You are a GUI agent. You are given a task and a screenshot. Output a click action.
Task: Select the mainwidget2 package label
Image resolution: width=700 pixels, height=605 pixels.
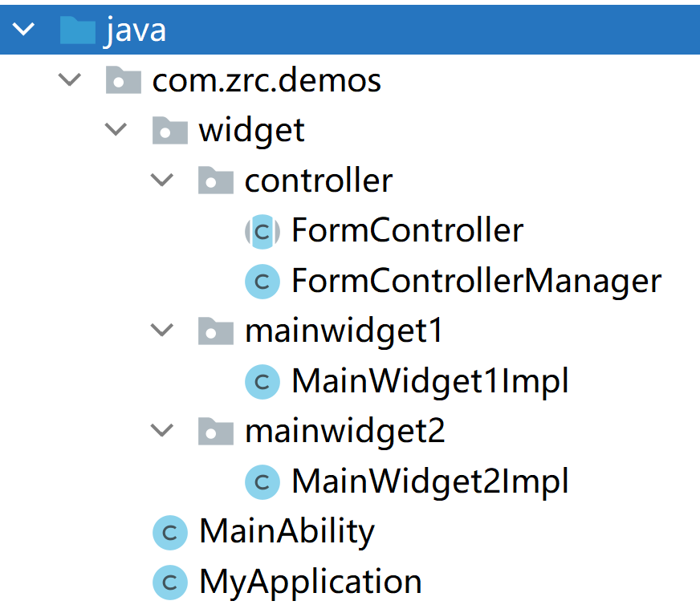pyautogui.click(x=344, y=431)
